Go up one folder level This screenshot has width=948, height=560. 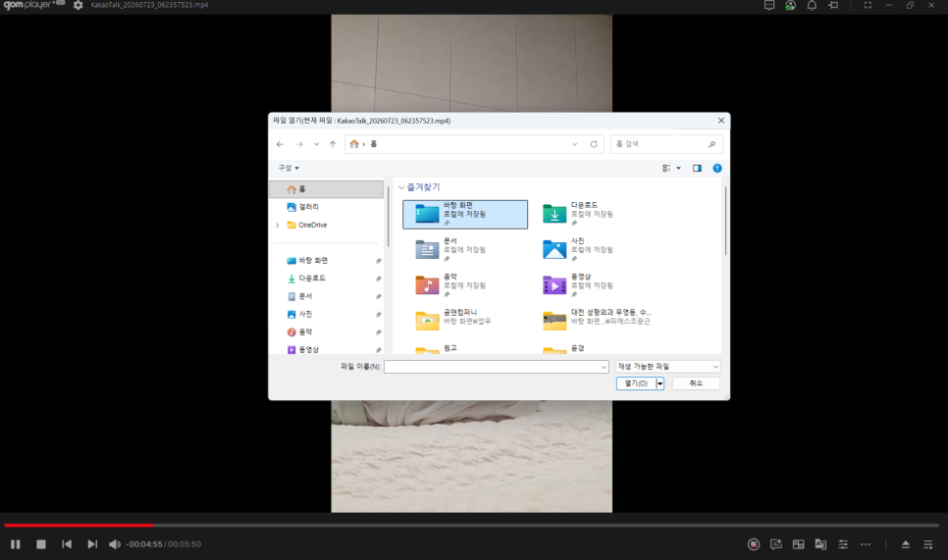[x=333, y=144]
